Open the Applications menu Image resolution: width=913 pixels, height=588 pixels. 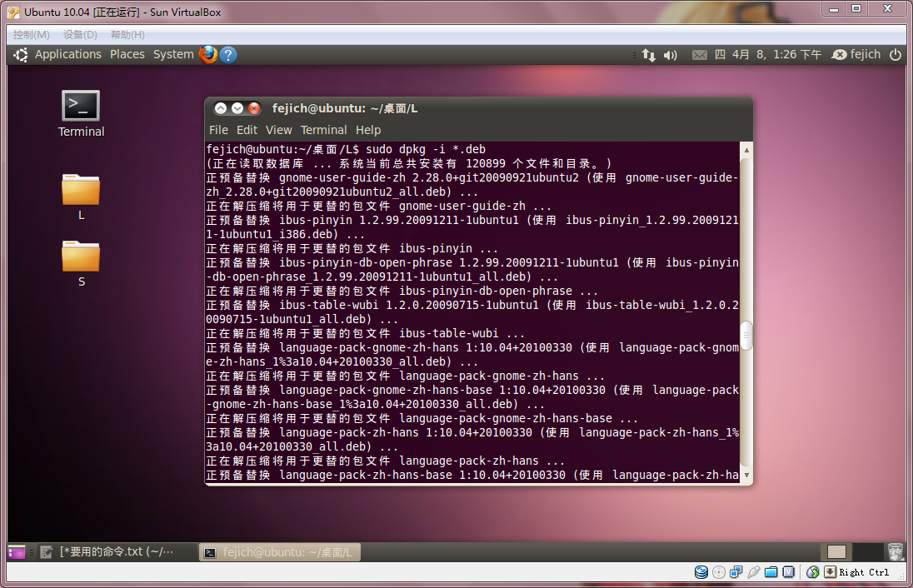[68, 55]
